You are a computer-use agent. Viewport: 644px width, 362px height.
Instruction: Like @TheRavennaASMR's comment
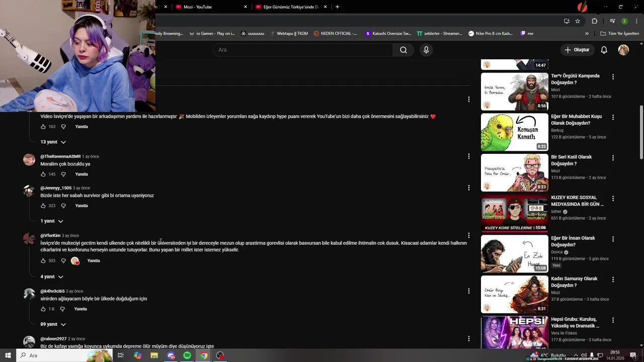43,174
